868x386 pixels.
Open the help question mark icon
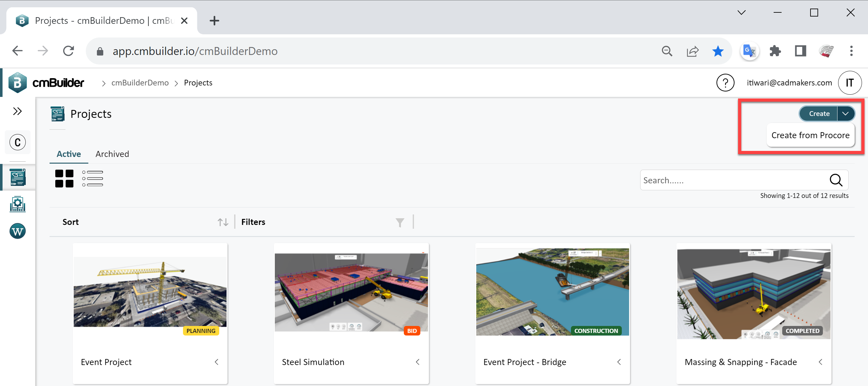pyautogui.click(x=725, y=83)
